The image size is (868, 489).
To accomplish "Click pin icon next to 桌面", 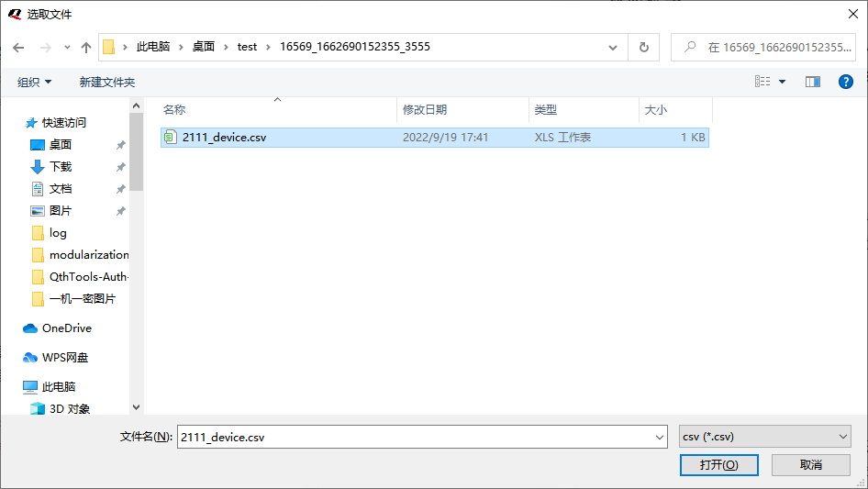I will coord(121,145).
